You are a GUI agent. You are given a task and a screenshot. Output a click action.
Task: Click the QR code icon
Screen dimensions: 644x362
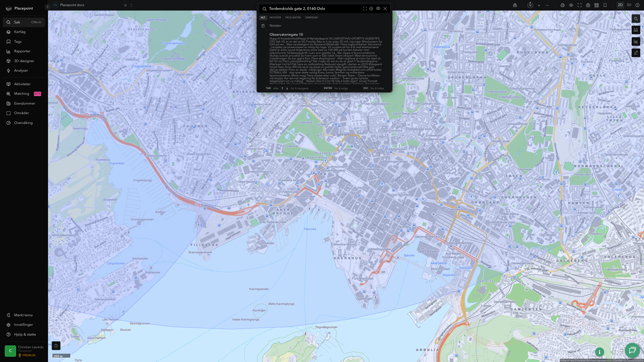[596, 5]
